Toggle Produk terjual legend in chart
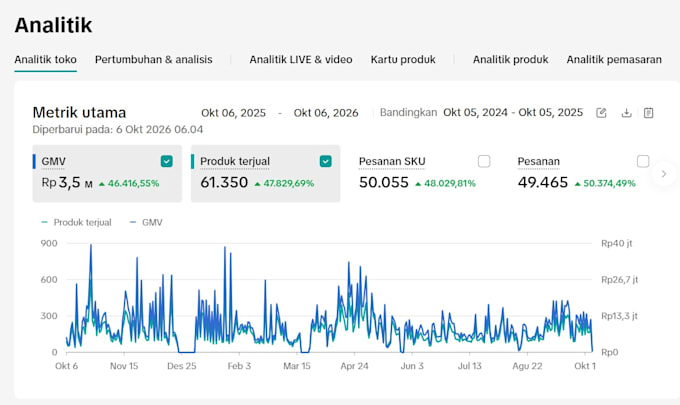 point(76,222)
